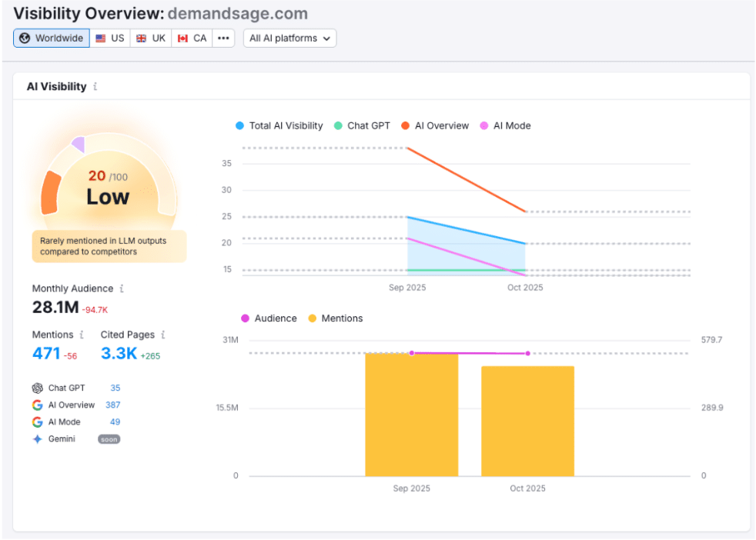756x540 pixels.
Task: Click the US flag icon
Action: (x=100, y=38)
